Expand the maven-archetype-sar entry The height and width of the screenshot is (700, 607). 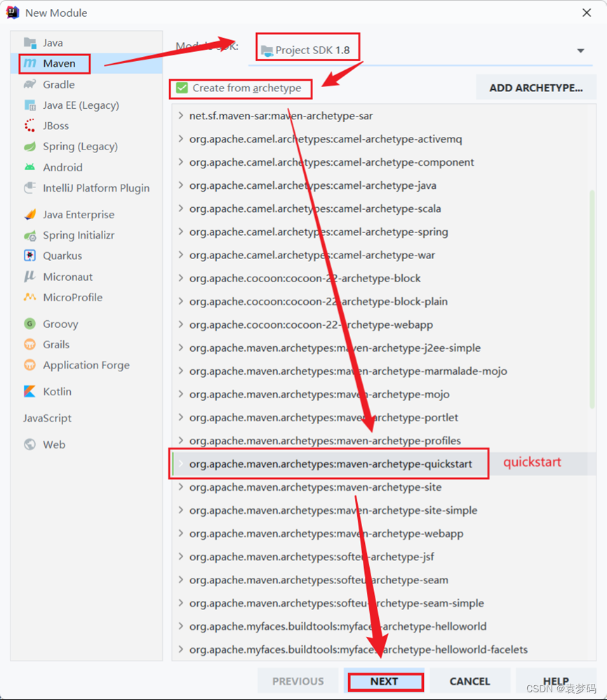click(181, 116)
